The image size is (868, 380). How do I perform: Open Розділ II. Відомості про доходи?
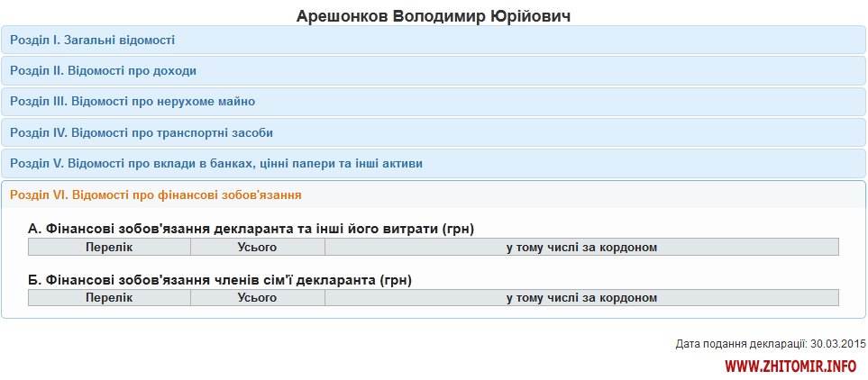click(103, 70)
